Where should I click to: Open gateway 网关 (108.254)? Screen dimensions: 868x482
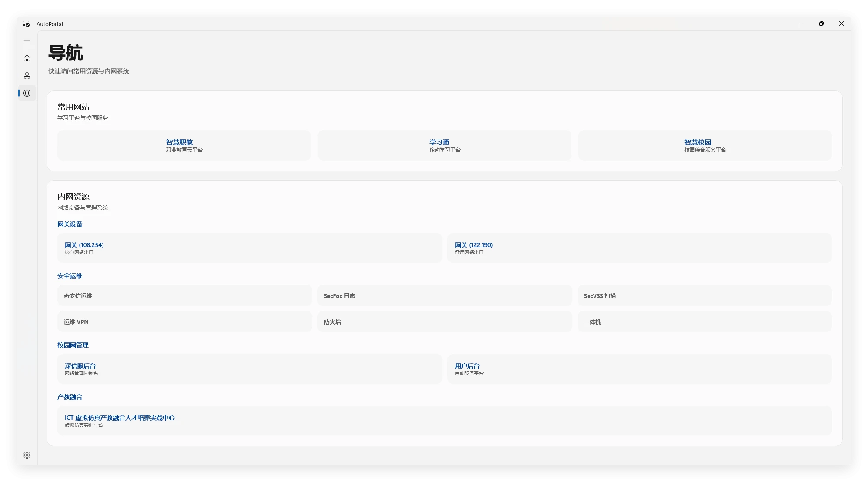tap(249, 248)
